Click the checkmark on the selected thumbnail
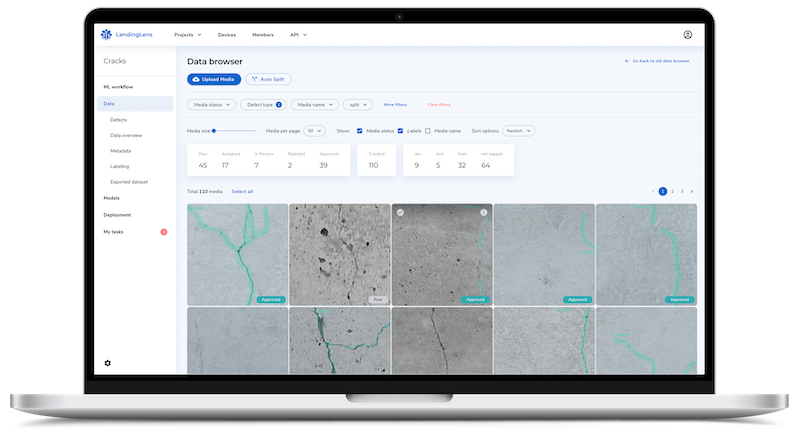 (401, 212)
